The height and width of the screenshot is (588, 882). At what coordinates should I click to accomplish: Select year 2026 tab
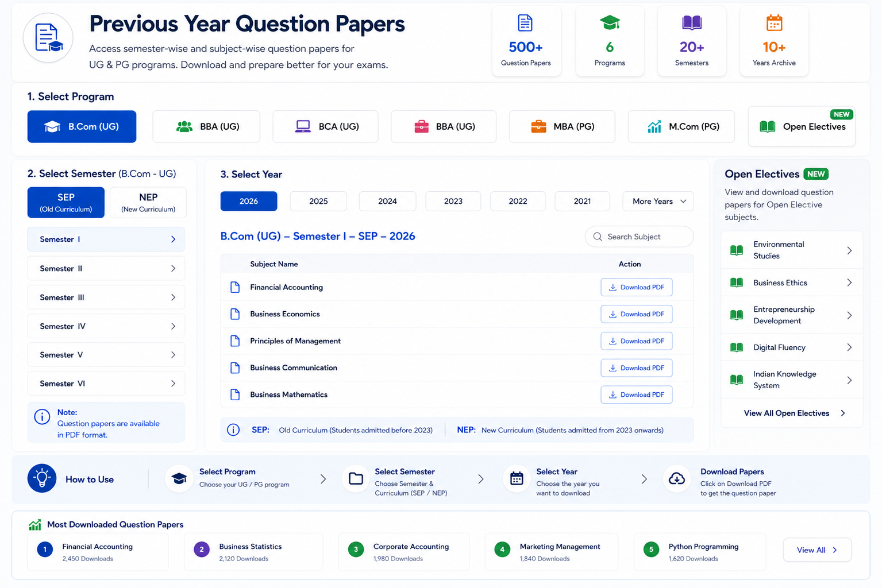pyautogui.click(x=249, y=201)
